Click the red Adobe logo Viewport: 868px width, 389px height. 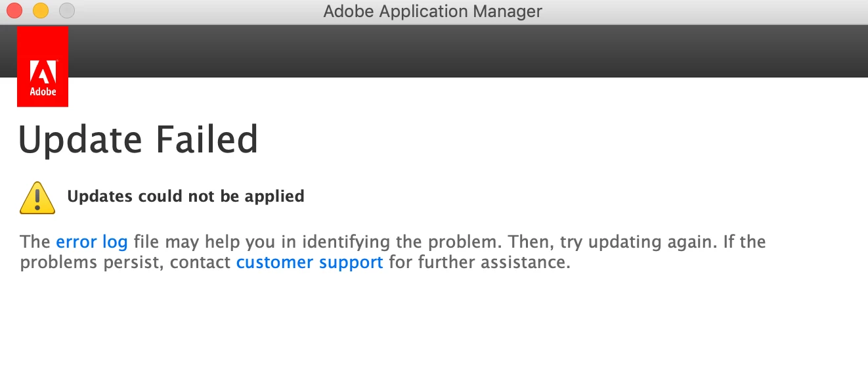pyautogui.click(x=43, y=66)
